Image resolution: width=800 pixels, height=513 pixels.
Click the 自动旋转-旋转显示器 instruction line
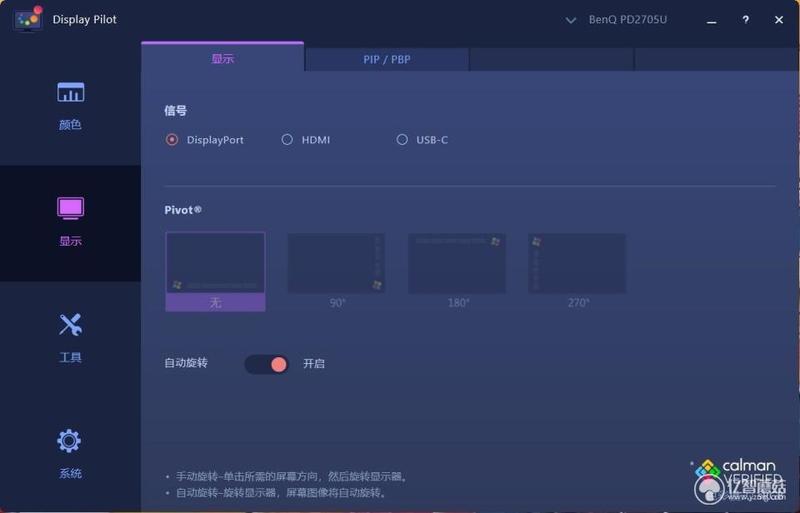click(x=282, y=493)
